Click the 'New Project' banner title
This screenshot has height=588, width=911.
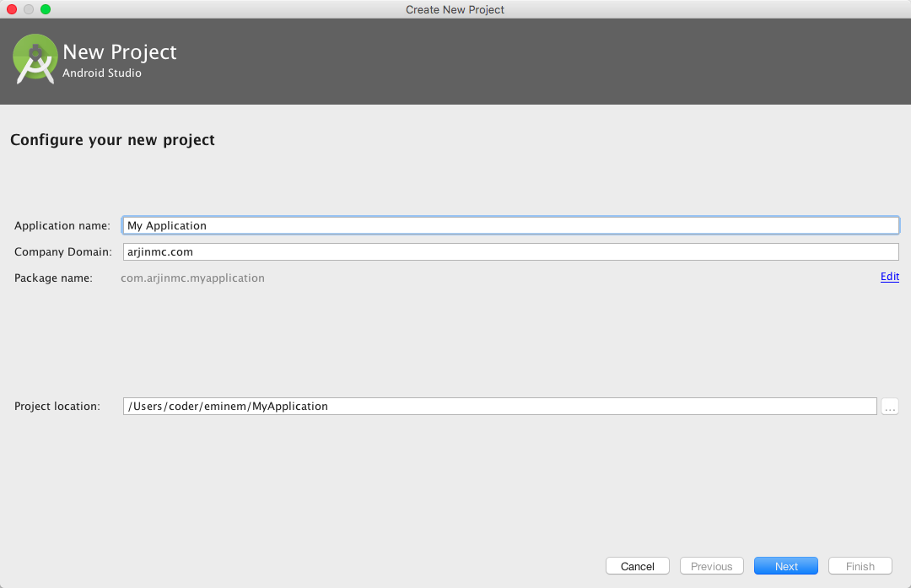click(x=120, y=52)
